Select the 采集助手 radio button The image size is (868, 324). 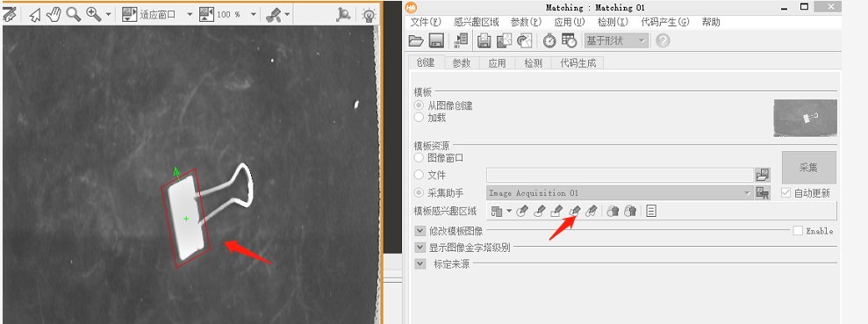tap(419, 193)
